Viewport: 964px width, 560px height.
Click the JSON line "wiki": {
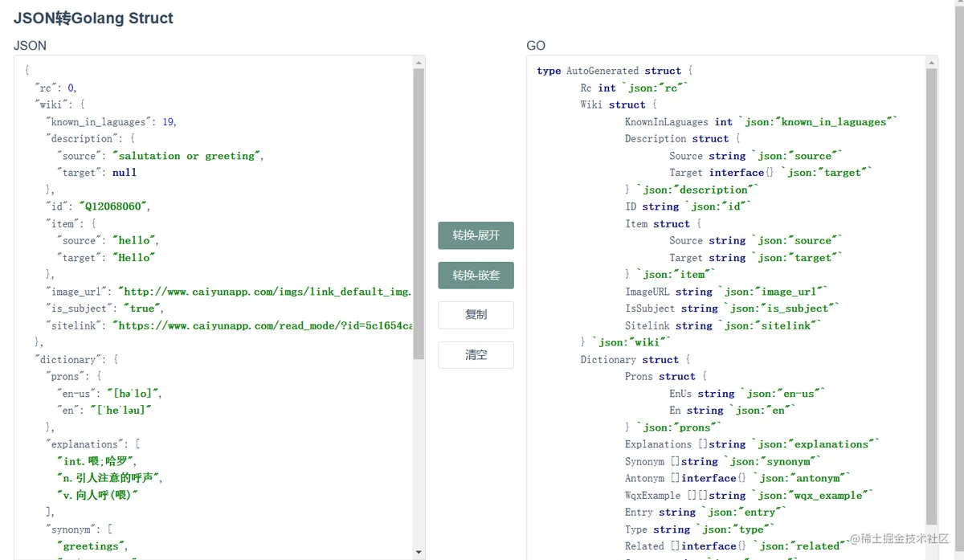pyautogui.click(x=59, y=104)
